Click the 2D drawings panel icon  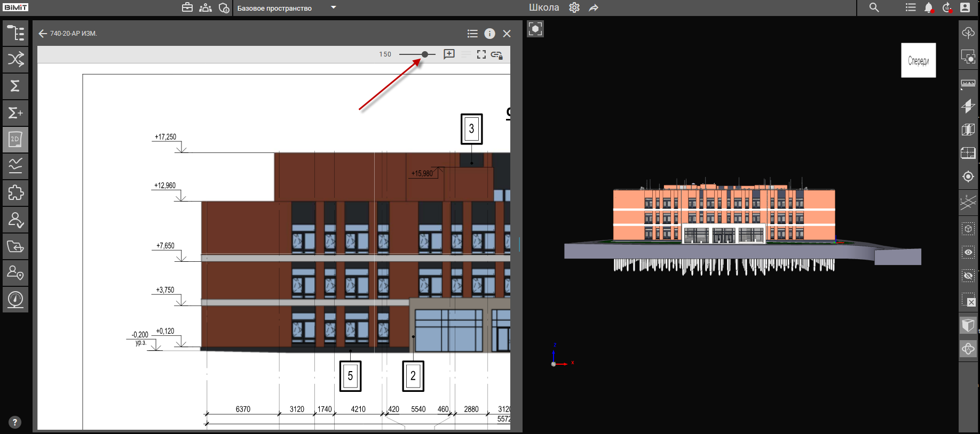[15, 140]
